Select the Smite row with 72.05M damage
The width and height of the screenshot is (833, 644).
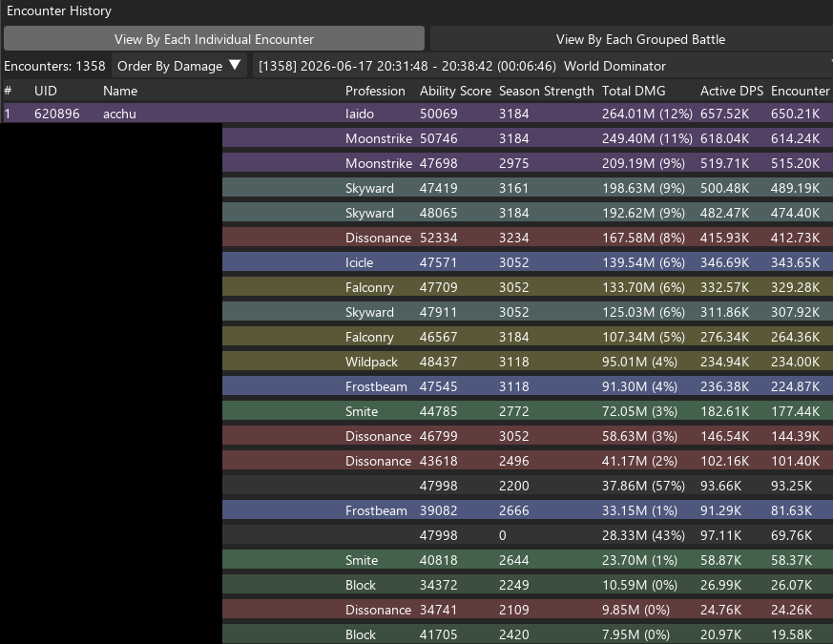tap(528, 411)
